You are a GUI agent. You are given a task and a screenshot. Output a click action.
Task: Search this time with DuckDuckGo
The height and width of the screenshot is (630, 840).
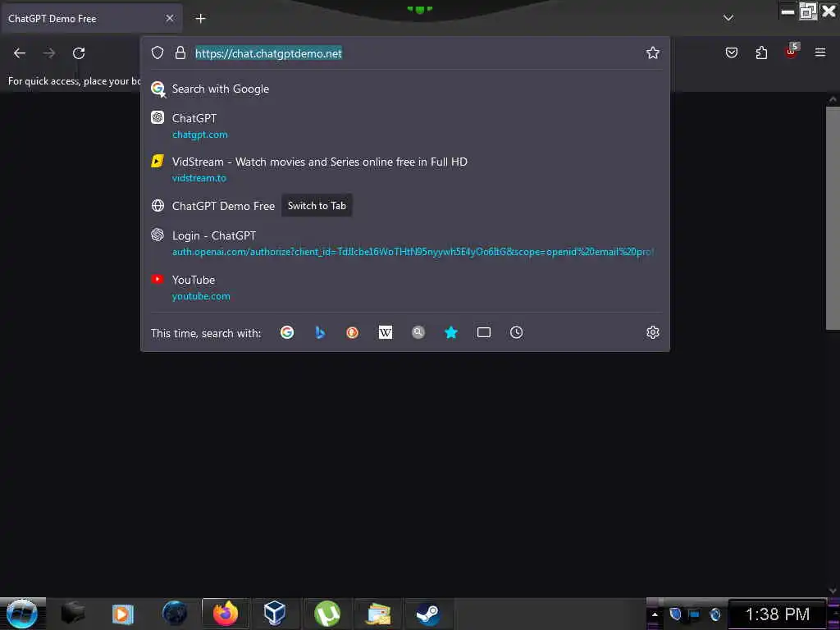pos(353,333)
